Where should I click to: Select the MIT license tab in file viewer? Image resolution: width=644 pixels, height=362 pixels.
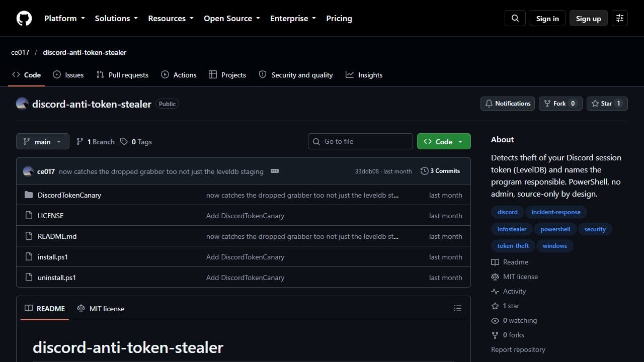click(101, 308)
